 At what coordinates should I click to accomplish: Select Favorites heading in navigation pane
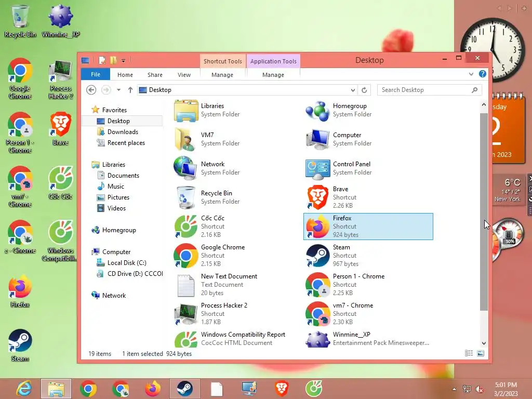pos(114,110)
